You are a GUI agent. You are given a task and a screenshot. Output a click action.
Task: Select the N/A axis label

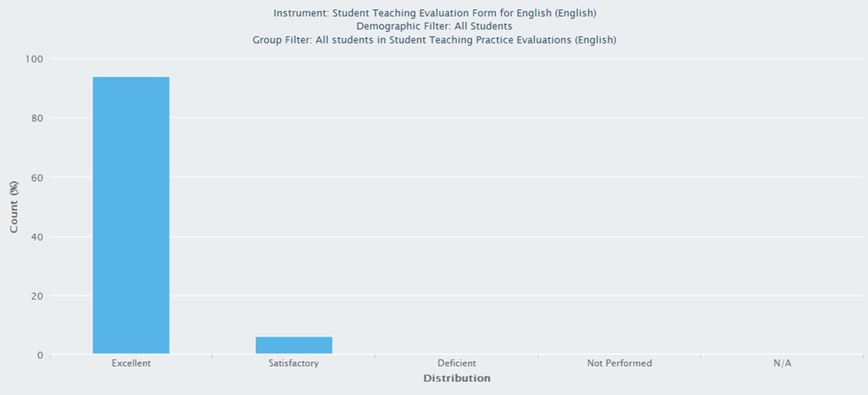click(783, 364)
